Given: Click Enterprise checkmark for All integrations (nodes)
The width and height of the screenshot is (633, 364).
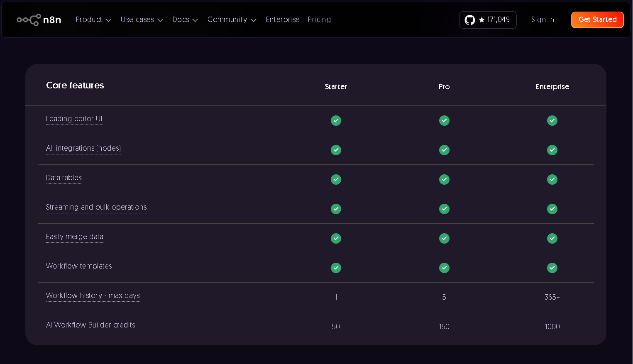Looking at the screenshot, I should tap(552, 150).
